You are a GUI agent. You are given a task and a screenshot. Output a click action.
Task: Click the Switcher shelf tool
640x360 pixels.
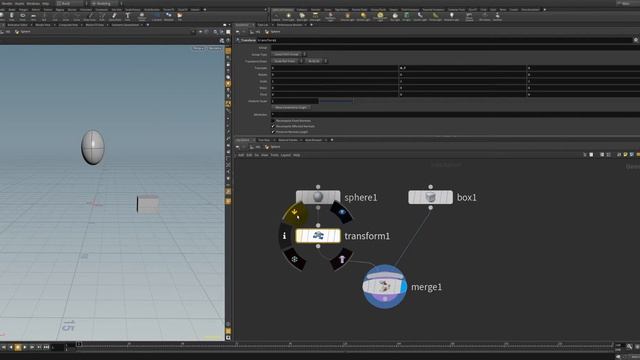click(497, 16)
